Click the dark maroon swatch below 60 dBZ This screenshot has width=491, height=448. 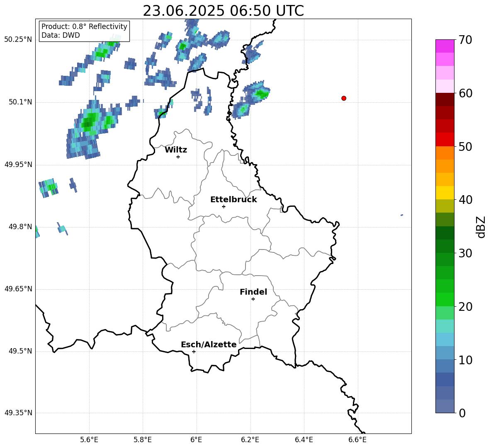pos(445,99)
